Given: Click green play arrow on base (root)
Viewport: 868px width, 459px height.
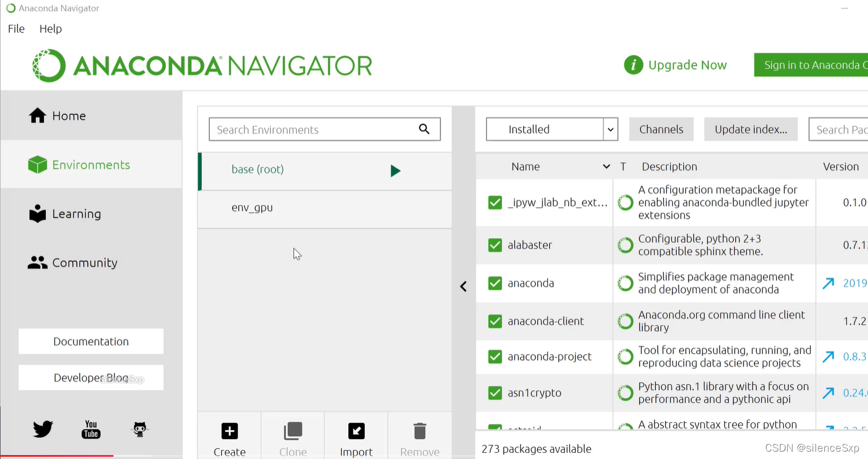Looking at the screenshot, I should (x=395, y=170).
